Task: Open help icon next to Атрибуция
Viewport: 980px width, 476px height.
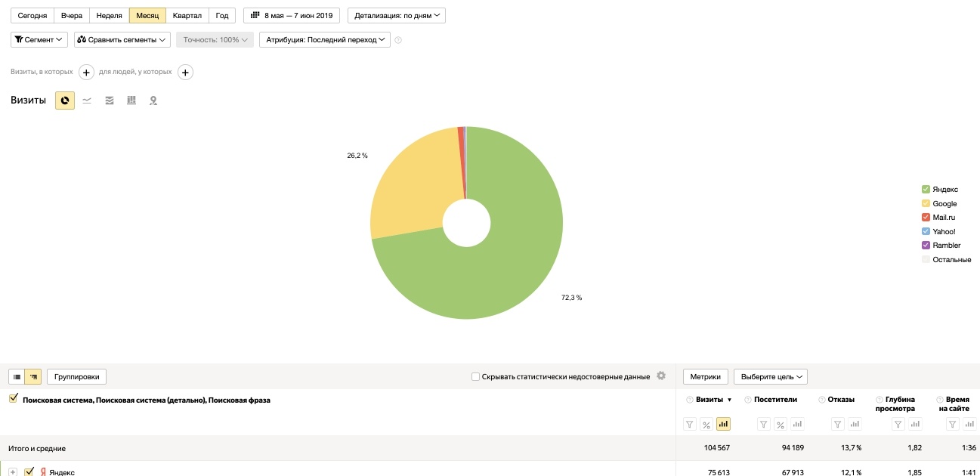Action: 398,40
